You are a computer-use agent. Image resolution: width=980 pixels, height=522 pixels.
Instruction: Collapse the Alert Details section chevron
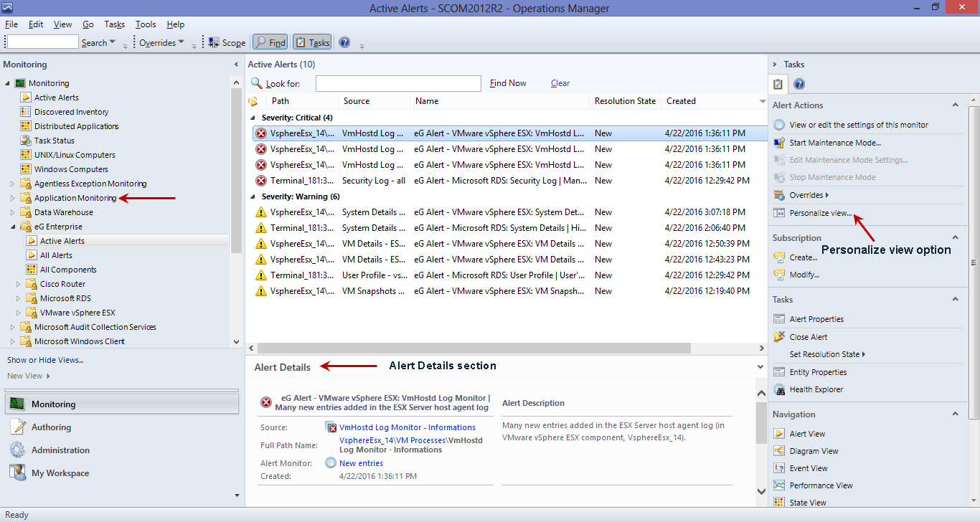tap(760, 367)
